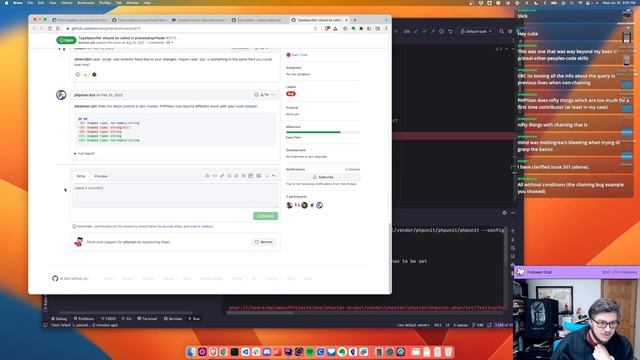Click the settings gear in the IDE toolbar
Viewport: 640px width, 360px height.
click(x=510, y=31)
